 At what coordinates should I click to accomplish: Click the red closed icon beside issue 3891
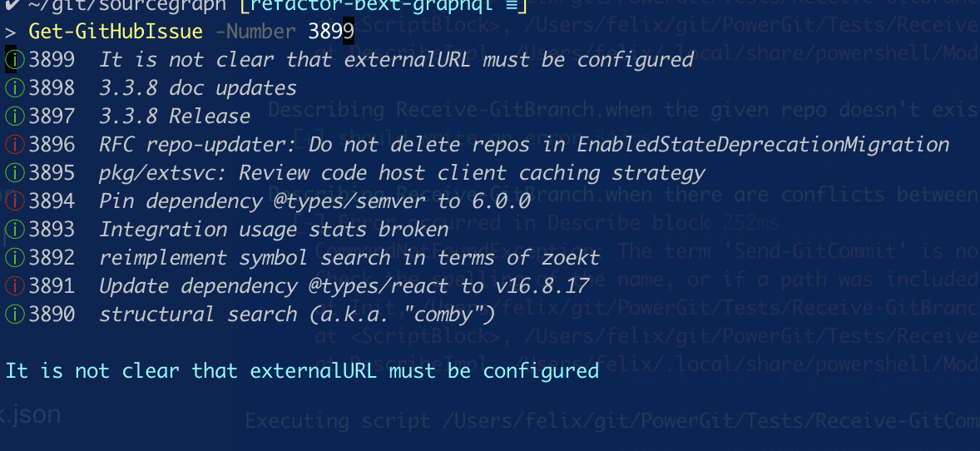click(x=14, y=286)
